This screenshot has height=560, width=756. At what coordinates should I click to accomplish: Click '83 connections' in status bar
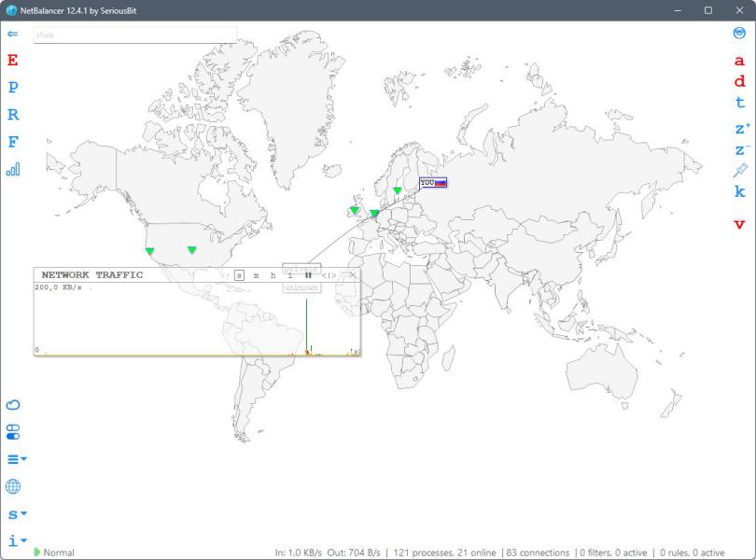(538, 553)
